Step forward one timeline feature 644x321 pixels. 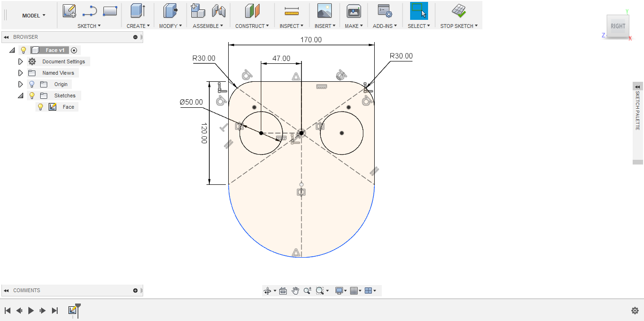pyautogui.click(x=43, y=311)
